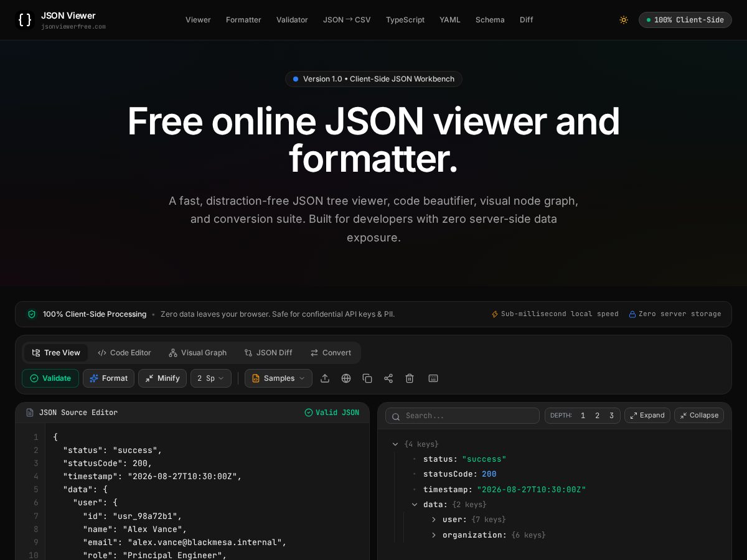
Task: Open the 2 Sp indentation dropdown
Action: 211,378
